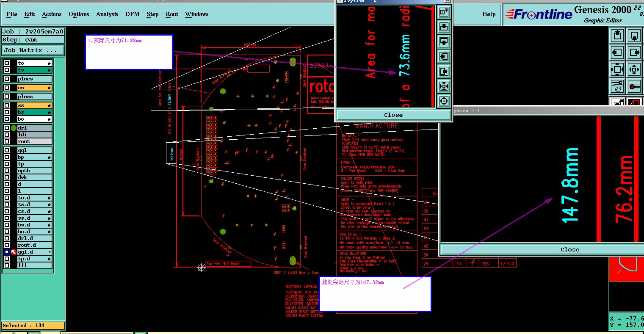Image resolution: width=644 pixels, height=334 pixels.
Task: Close popview 2 with its Close button
Action: pyautogui.click(x=393, y=115)
